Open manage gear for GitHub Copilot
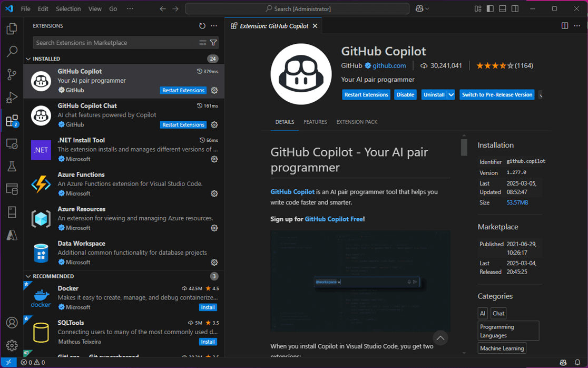This screenshot has height=368, width=588. [x=214, y=90]
